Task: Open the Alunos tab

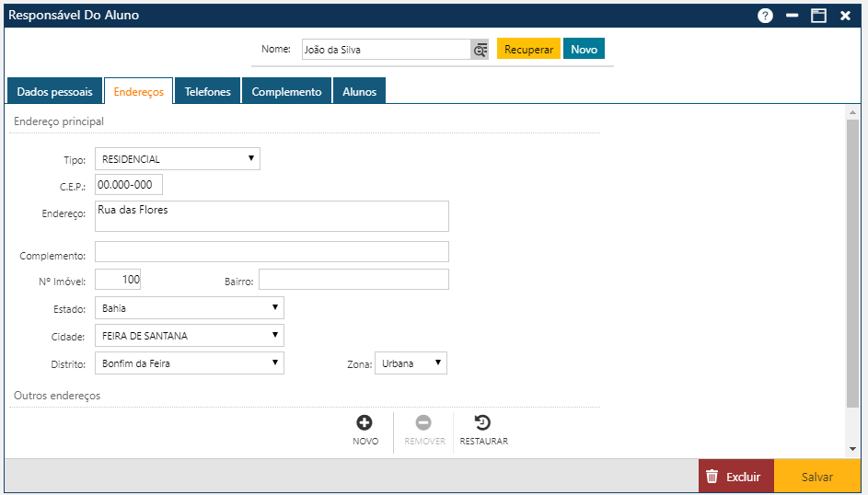Action: [x=359, y=92]
